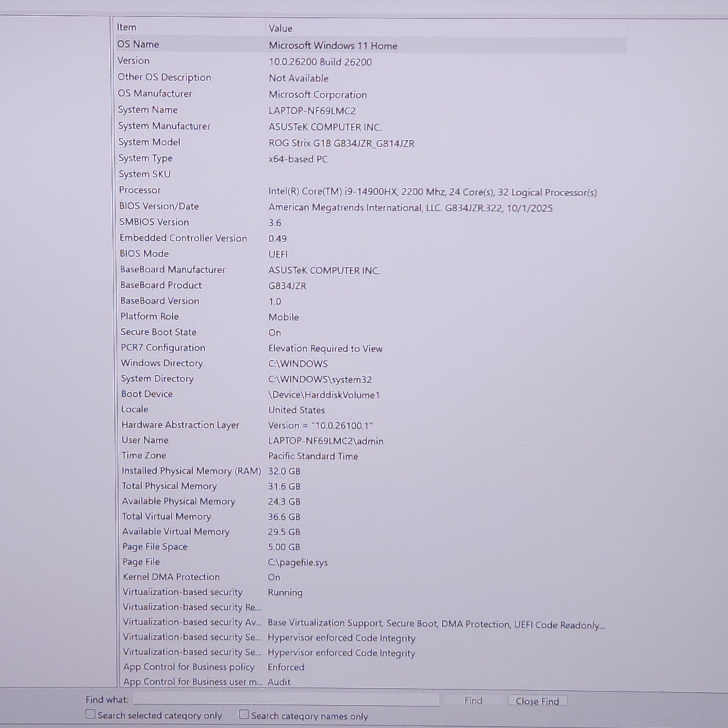Select the Processor row
Image resolution: width=728 pixels, height=728 pixels.
140,190
